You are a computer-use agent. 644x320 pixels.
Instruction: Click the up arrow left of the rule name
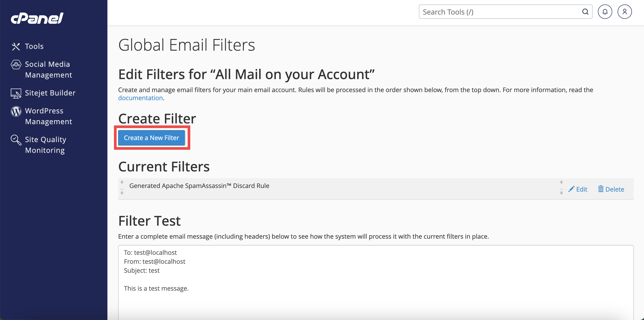click(x=122, y=182)
